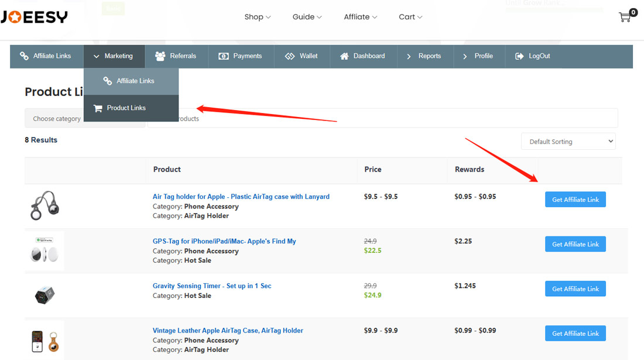Open Referrals from the affiliate menu bar

click(176, 56)
